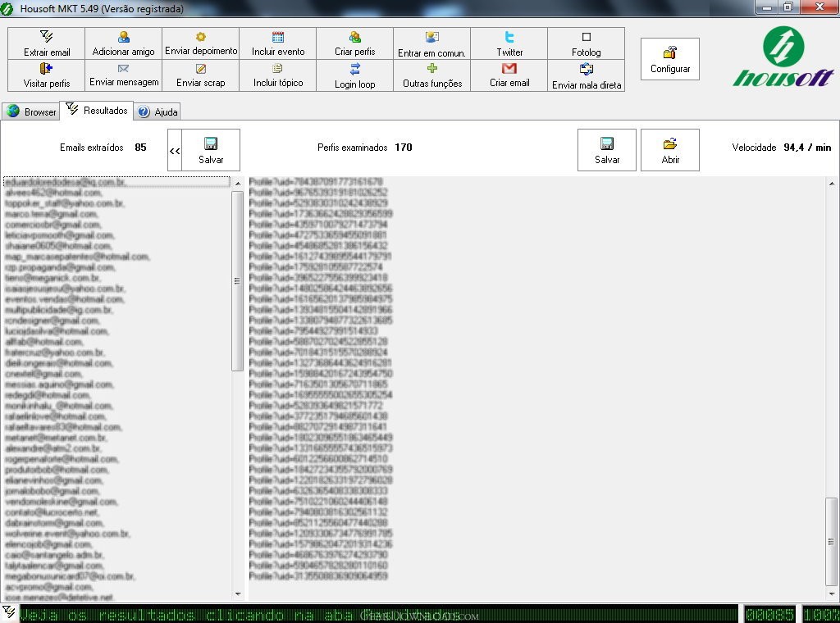Image resolution: width=840 pixels, height=623 pixels.
Task: Open Enviar depoimento function
Action: (x=201, y=43)
